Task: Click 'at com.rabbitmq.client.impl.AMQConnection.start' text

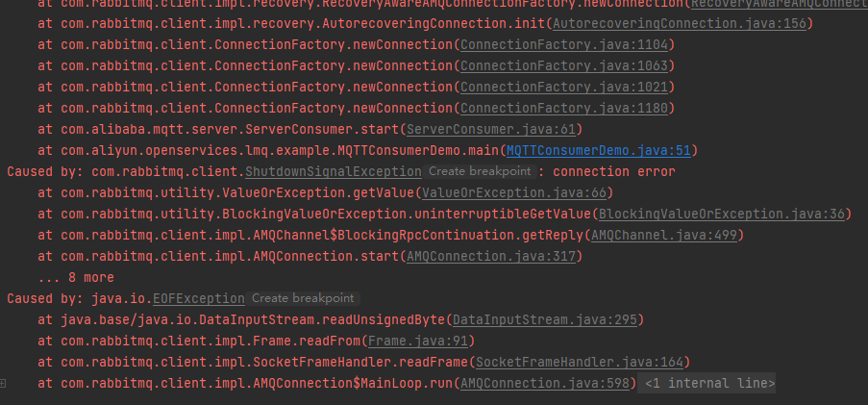Action: point(218,257)
